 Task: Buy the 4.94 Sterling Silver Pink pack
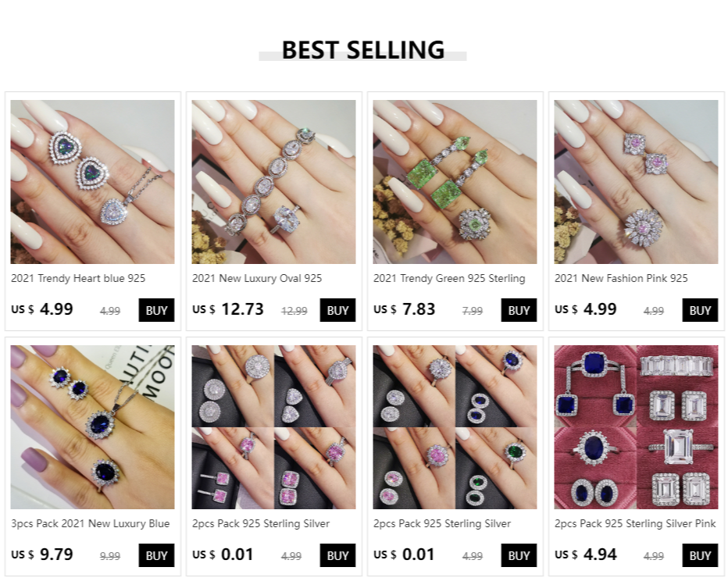[x=700, y=555]
